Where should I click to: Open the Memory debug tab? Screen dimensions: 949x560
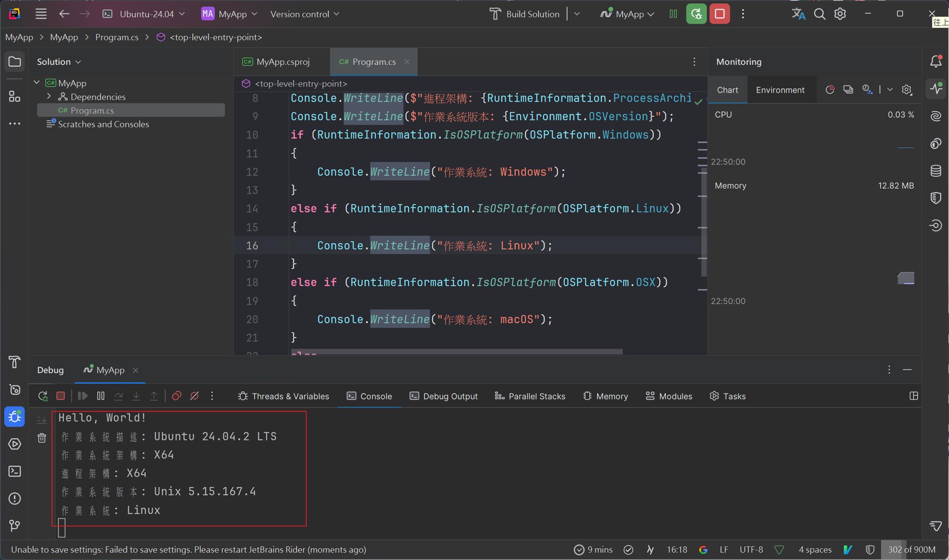tap(605, 396)
